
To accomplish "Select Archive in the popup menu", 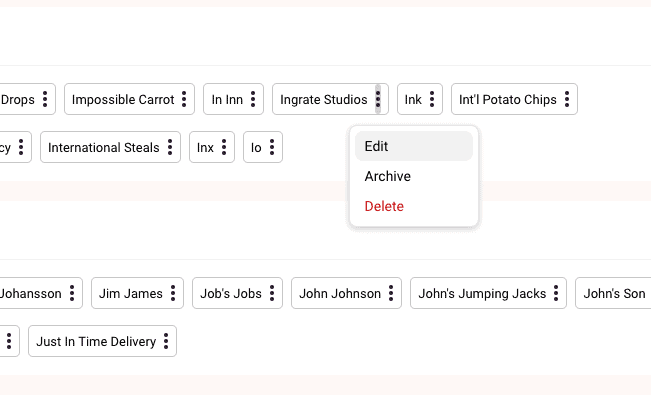I will [x=414, y=176].
